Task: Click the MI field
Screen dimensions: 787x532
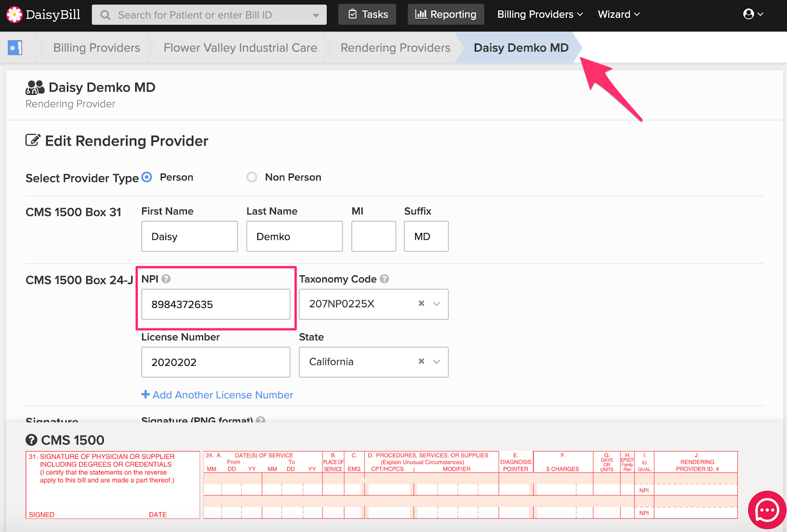Action: tap(374, 236)
